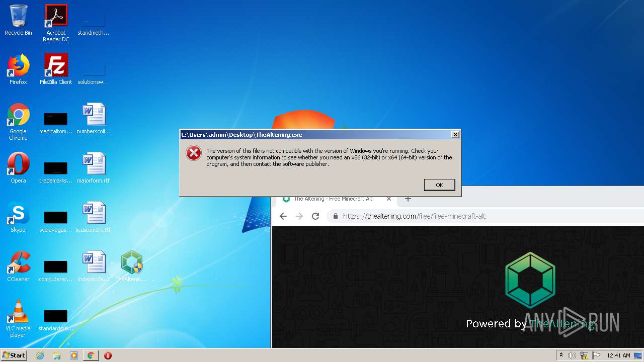This screenshot has width=644, height=362.
Task: Click the site padlock security icon
Action: (336, 216)
